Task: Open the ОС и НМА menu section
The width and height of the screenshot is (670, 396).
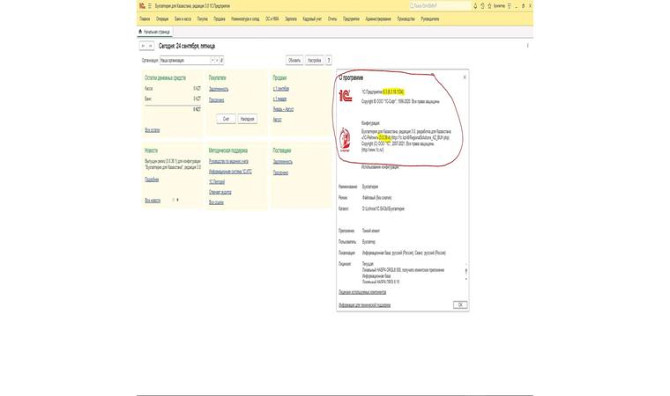Action: [272, 19]
